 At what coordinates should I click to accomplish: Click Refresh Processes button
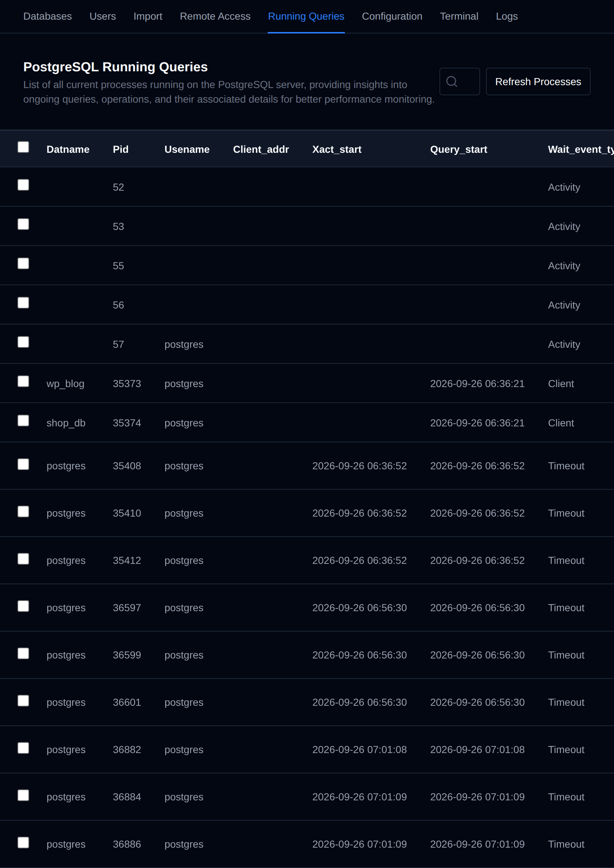tap(538, 81)
